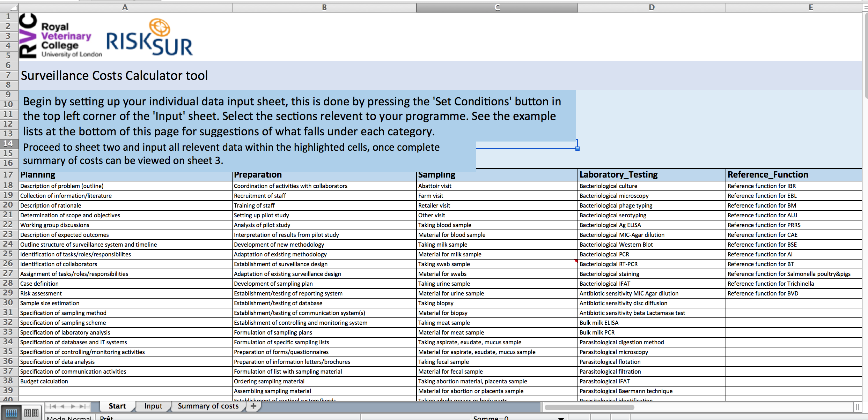This screenshot has width=868, height=420.
Task: Select cell 'Abattoir visit'
Action: click(497, 186)
